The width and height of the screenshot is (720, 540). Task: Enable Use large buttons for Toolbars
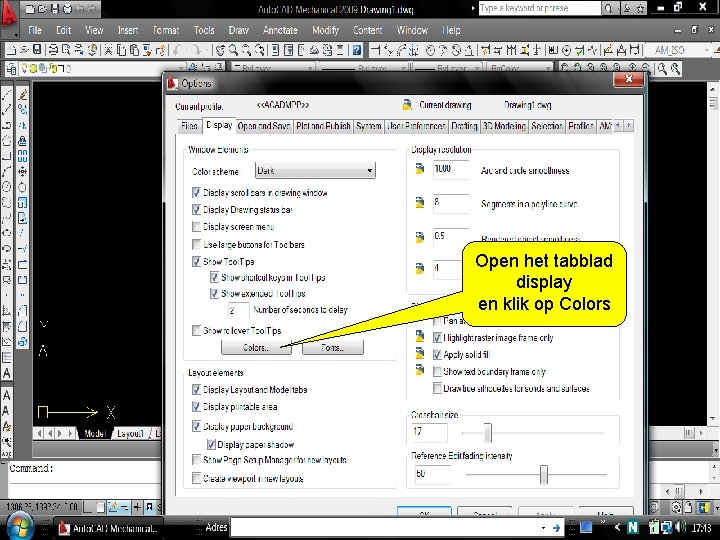(x=196, y=244)
